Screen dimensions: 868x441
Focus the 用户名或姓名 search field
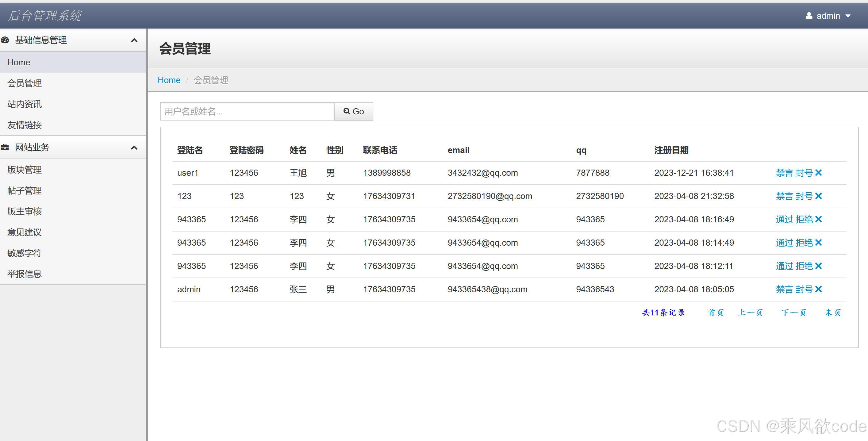(x=247, y=112)
